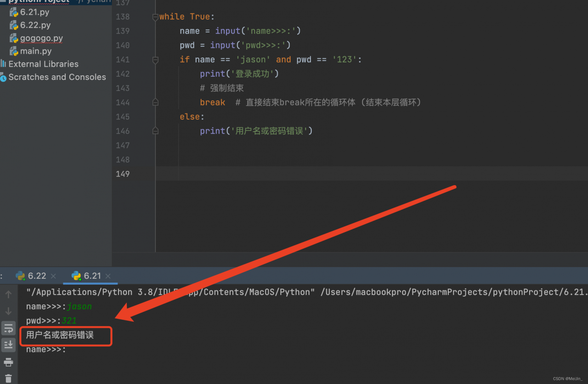Select 6.22.py in the project tree

tap(31, 25)
